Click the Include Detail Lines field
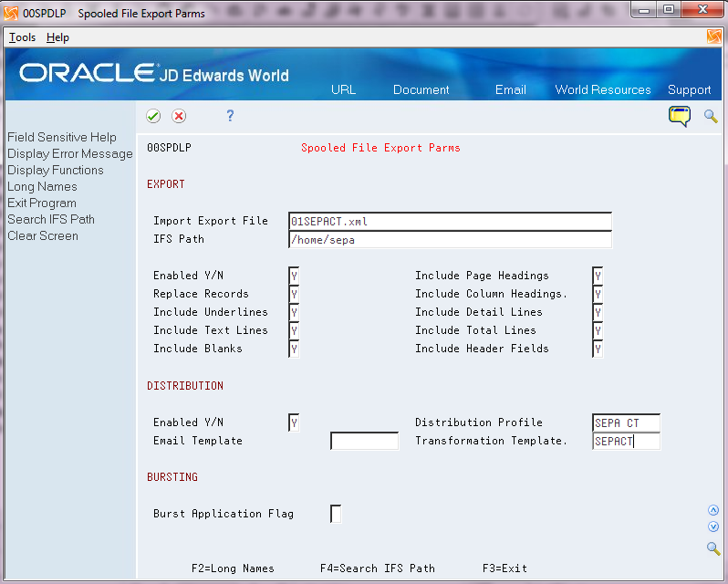Image resolution: width=728 pixels, height=584 pixels. pos(598,312)
